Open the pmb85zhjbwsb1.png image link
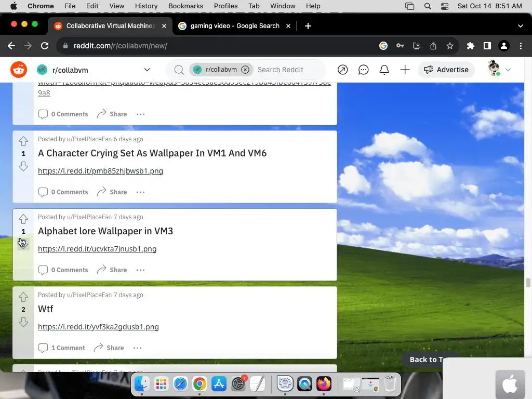 tap(100, 171)
